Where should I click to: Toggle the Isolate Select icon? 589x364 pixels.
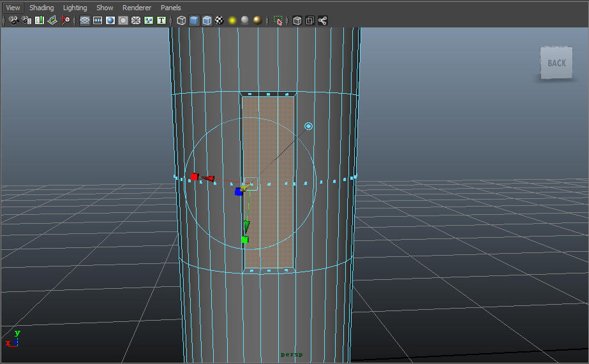[278, 20]
